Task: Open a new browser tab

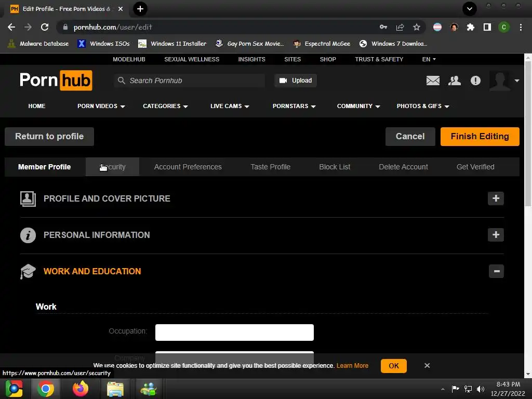Action: (x=140, y=9)
